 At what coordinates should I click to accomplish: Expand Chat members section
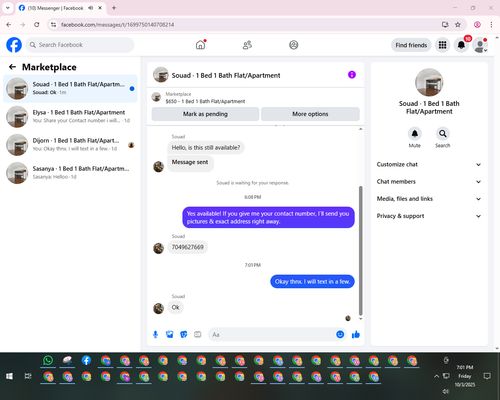[429, 182]
